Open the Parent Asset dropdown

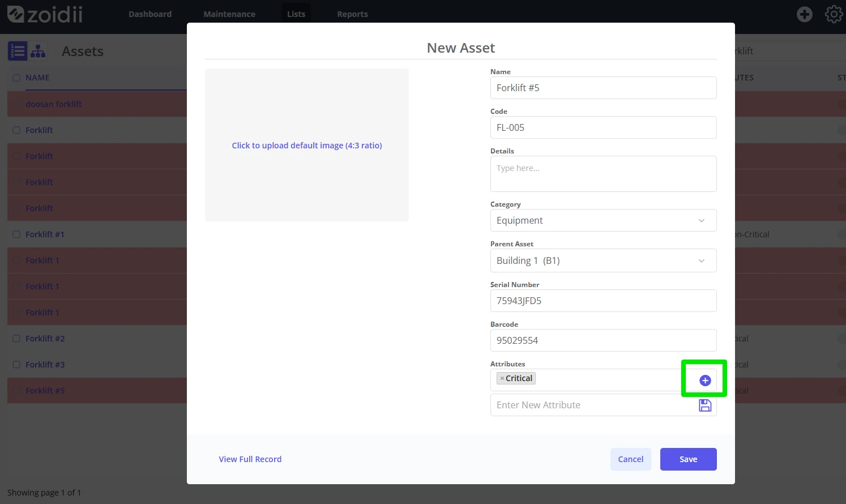pos(603,260)
